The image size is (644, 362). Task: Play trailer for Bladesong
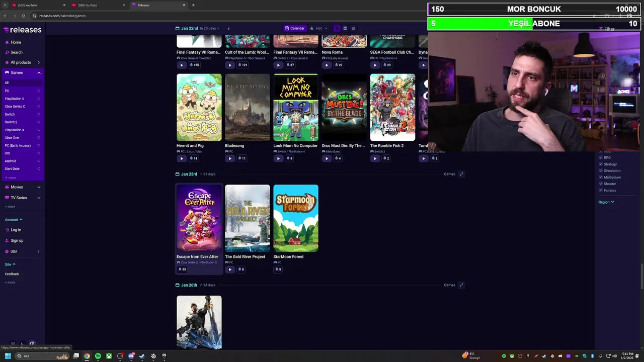pos(230,158)
